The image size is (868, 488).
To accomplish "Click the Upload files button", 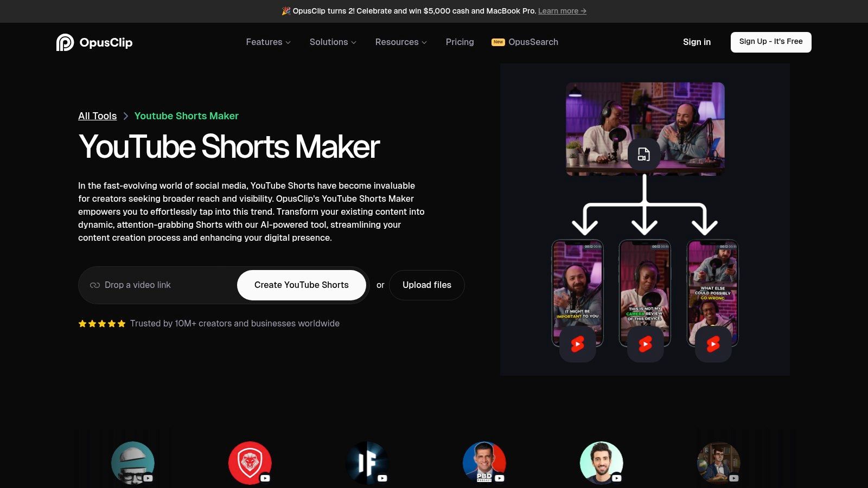I will pyautogui.click(x=427, y=285).
